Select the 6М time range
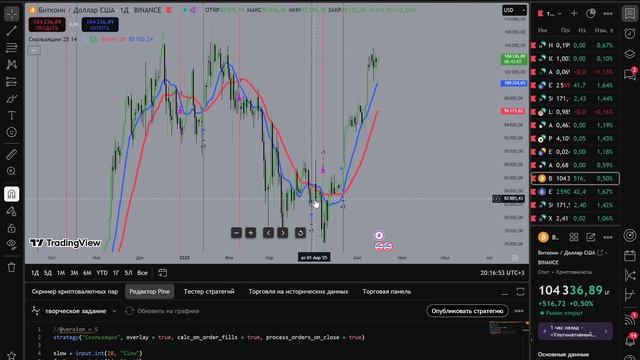Screen dimensions: 640x360 (x=87, y=273)
